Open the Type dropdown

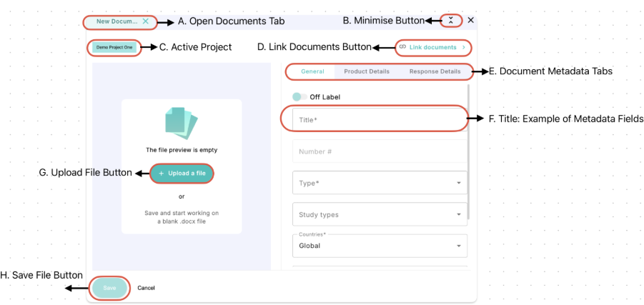coord(380,183)
